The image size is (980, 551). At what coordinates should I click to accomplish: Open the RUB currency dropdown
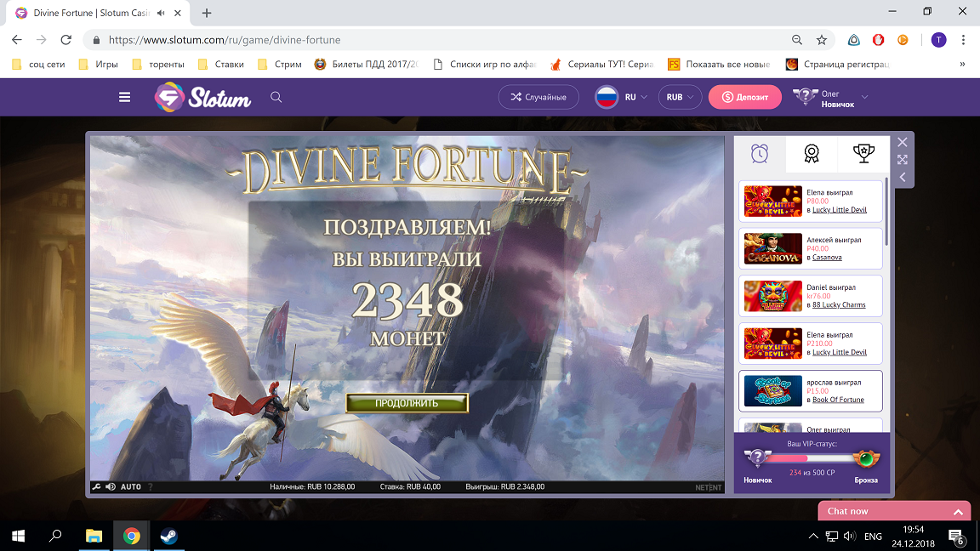point(680,97)
